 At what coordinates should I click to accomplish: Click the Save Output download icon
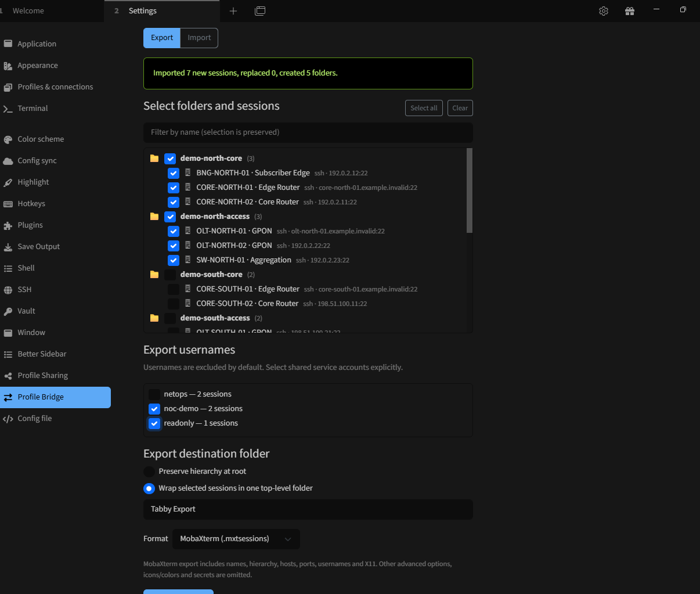pos(8,247)
